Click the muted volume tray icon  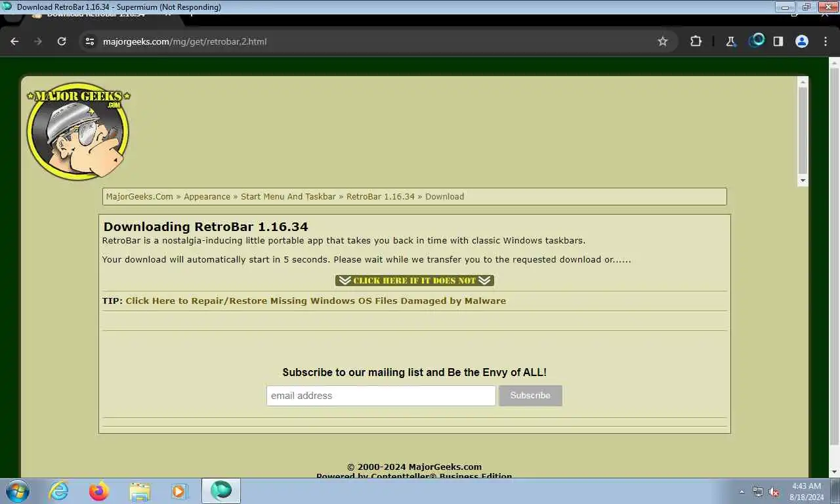[774, 492]
